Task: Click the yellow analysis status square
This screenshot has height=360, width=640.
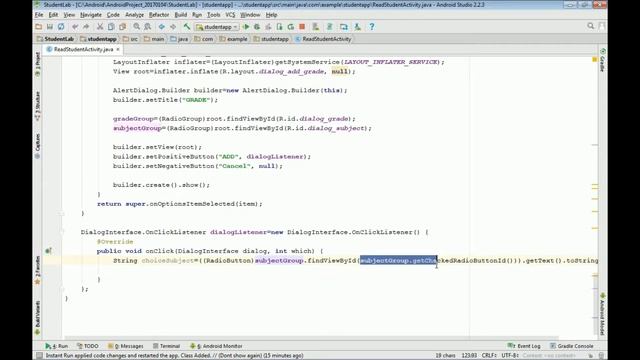Action: click(x=595, y=60)
